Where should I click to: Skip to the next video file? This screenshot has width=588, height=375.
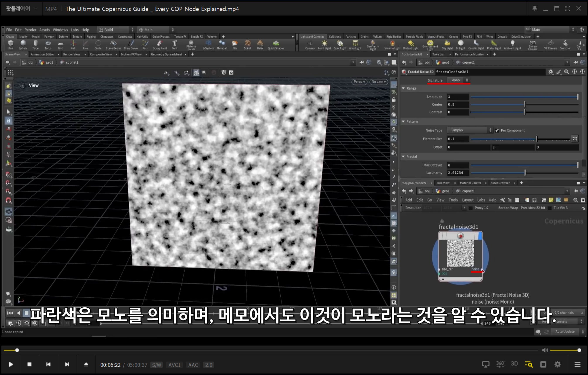[x=67, y=365]
